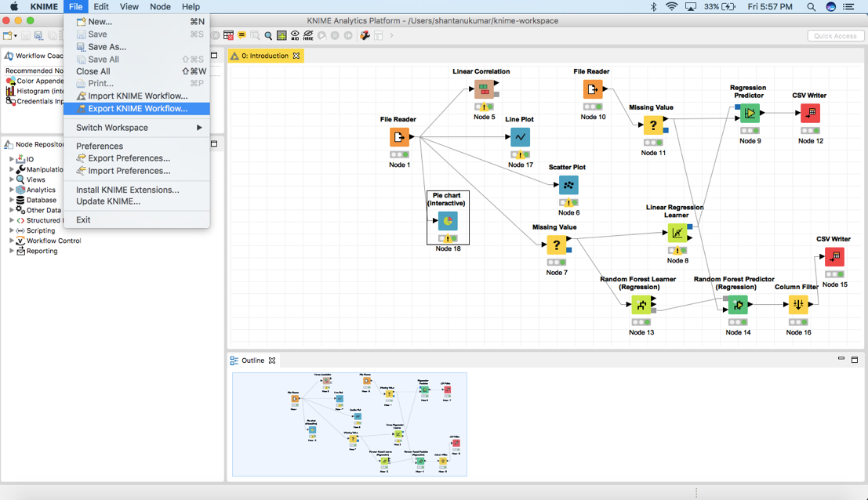Click the Random Forest Learner node icon
The image size is (868, 500).
click(x=641, y=304)
